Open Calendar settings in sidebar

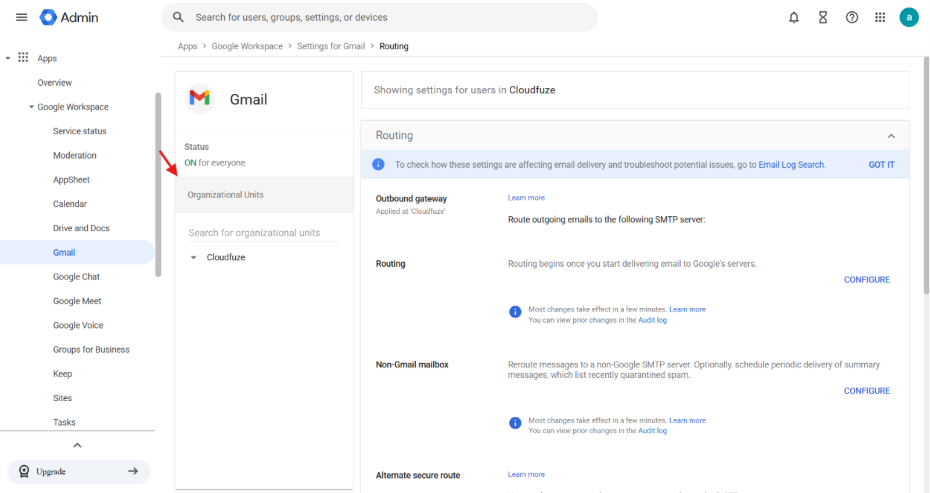click(x=69, y=204)
